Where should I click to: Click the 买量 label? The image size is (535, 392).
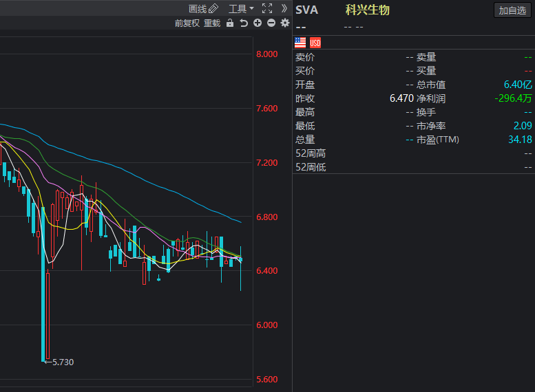pyautogui.click(x=426, y=71)
